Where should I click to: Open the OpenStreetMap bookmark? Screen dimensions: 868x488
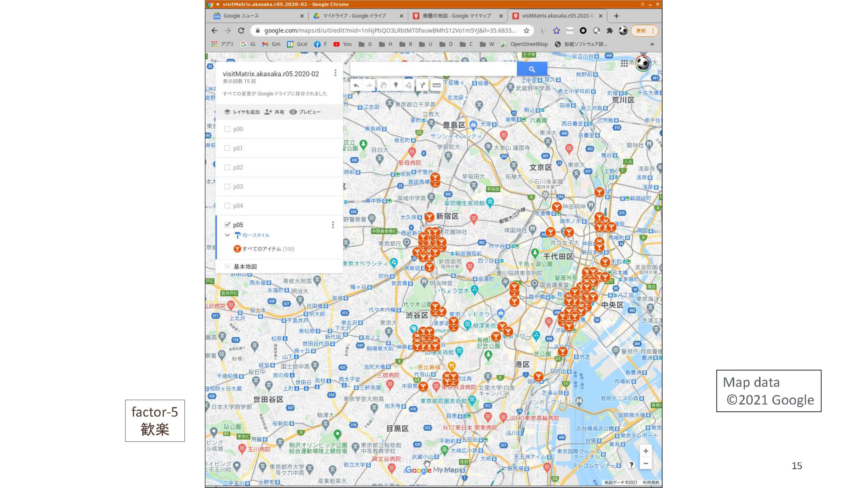(524, 44)
